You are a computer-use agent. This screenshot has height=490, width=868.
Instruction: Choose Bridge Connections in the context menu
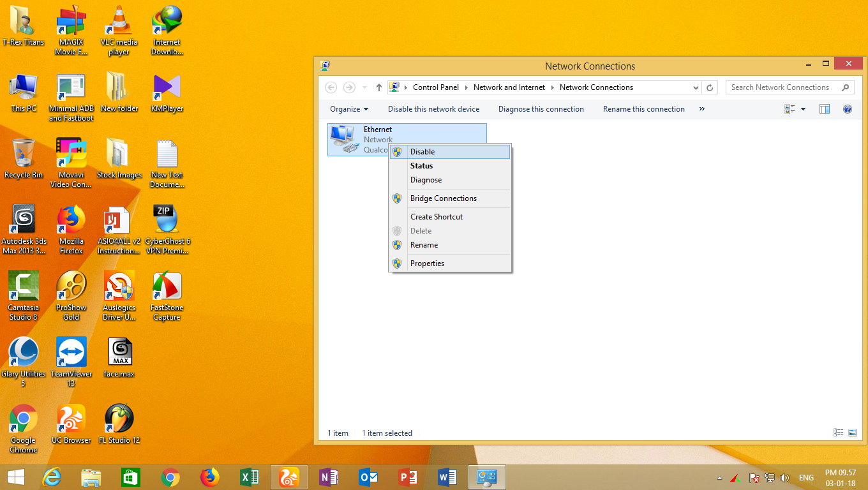point(444,198)
